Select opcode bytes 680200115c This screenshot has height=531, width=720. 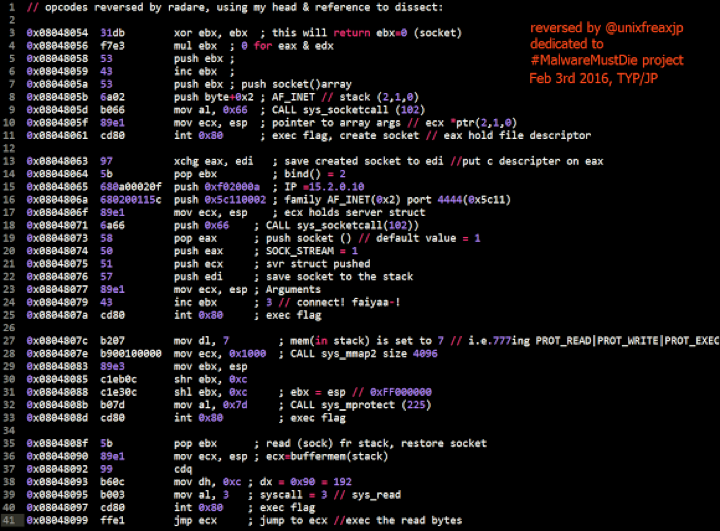coord(131,200)
